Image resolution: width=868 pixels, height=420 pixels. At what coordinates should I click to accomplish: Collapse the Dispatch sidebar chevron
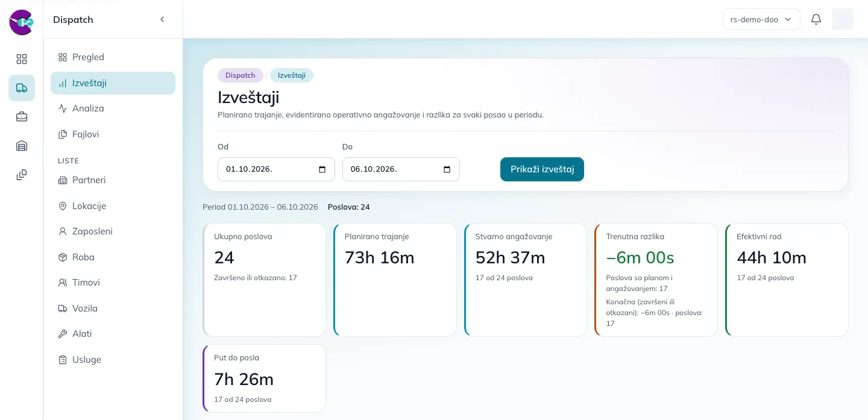pos(162,19)
